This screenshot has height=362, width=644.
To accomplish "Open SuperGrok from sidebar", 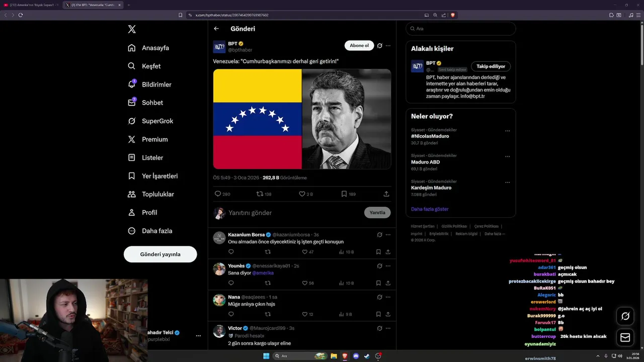I will [x=150, y=121].
